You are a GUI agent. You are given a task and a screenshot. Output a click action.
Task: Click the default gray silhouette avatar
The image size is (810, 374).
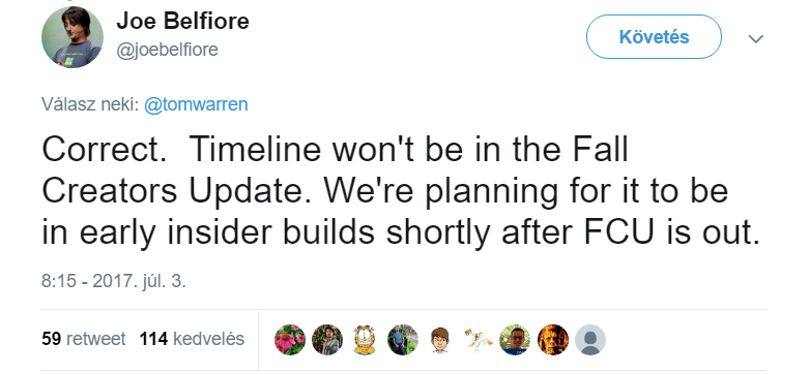(590, 339)
